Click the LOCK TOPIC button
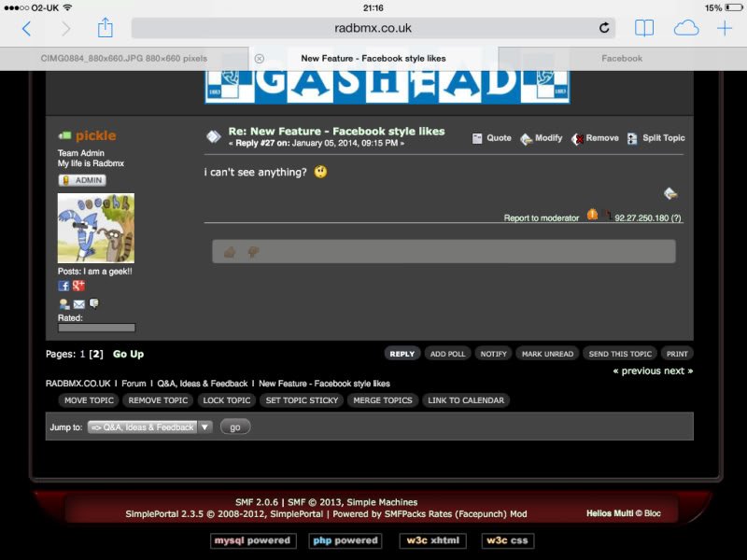Image resolution: width=747 pixels, height=560 pixels. 227,400
